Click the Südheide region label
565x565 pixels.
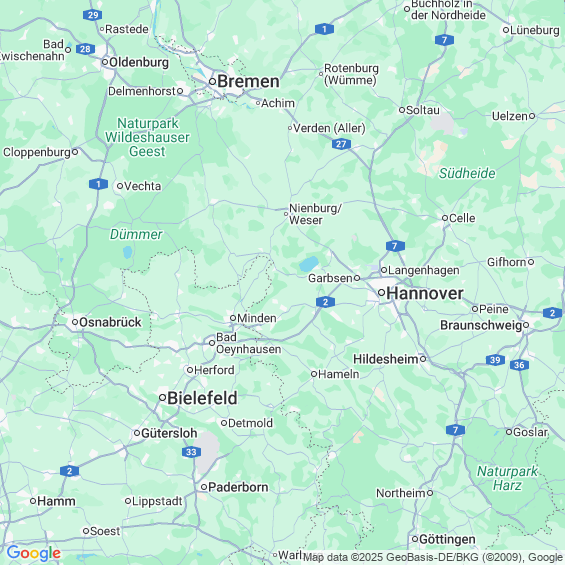467,173
